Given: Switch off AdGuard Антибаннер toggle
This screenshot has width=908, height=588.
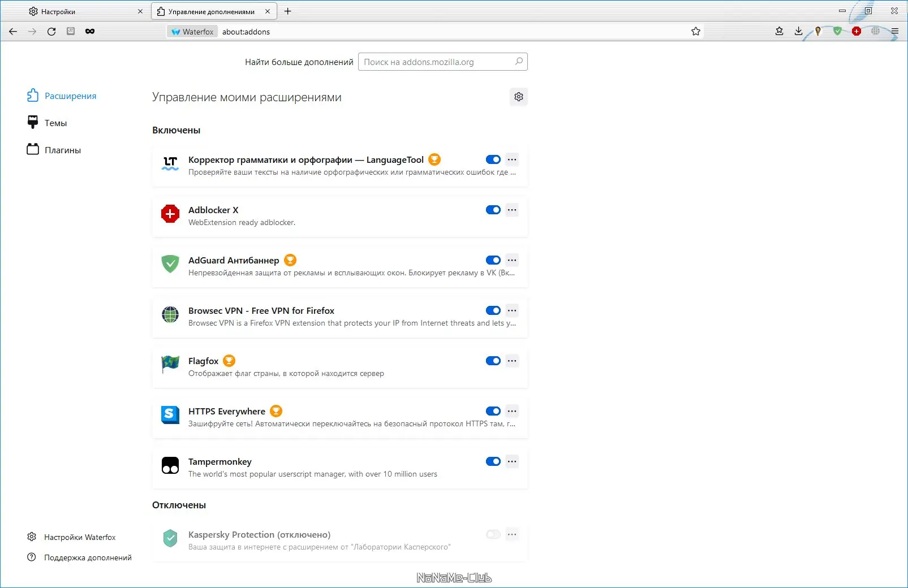Looking at the screenshot, I should coord(493,260).
